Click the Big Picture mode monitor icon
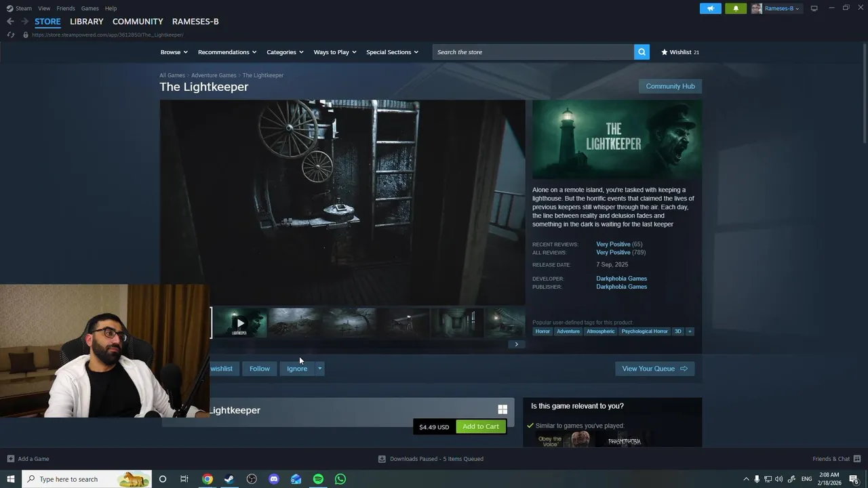Screen dimensions: 868x488 (x=814, y=8)
